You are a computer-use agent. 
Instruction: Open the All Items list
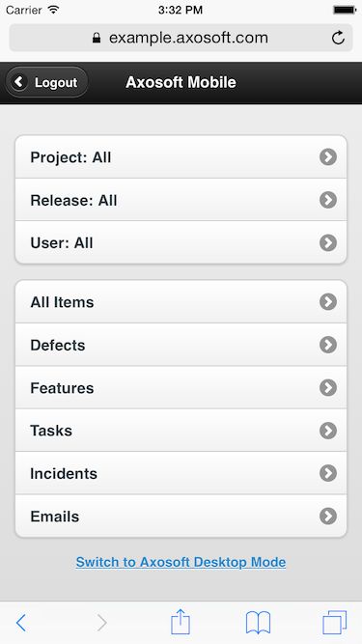click(181, 302)
